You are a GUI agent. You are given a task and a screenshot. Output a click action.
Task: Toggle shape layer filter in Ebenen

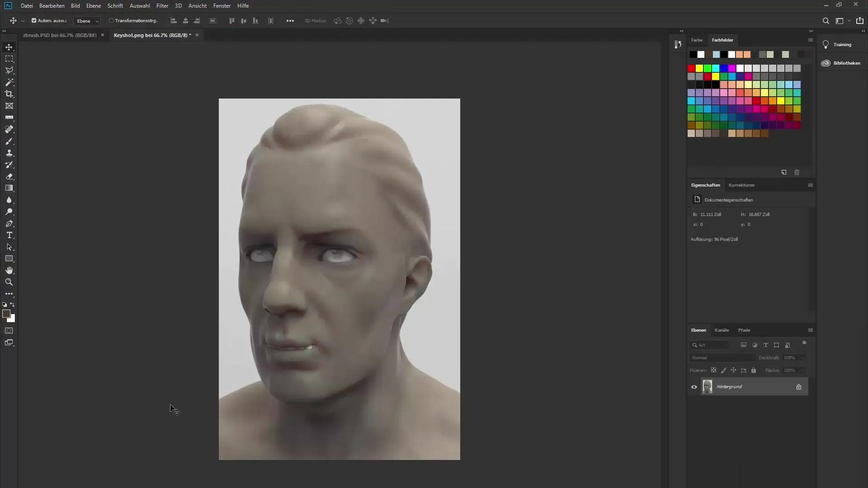(776, 345)
